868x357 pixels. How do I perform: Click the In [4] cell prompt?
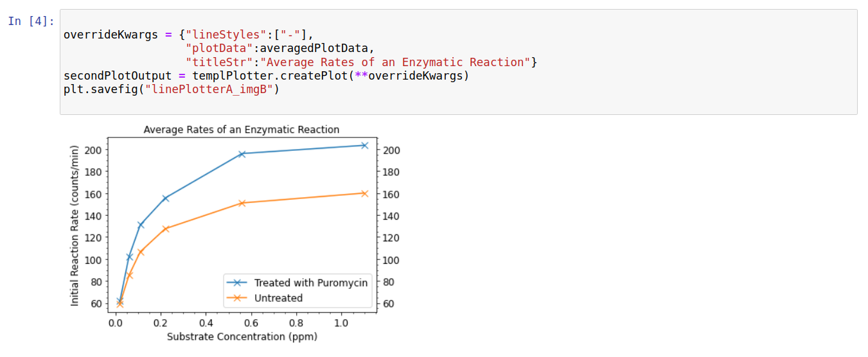31,21
